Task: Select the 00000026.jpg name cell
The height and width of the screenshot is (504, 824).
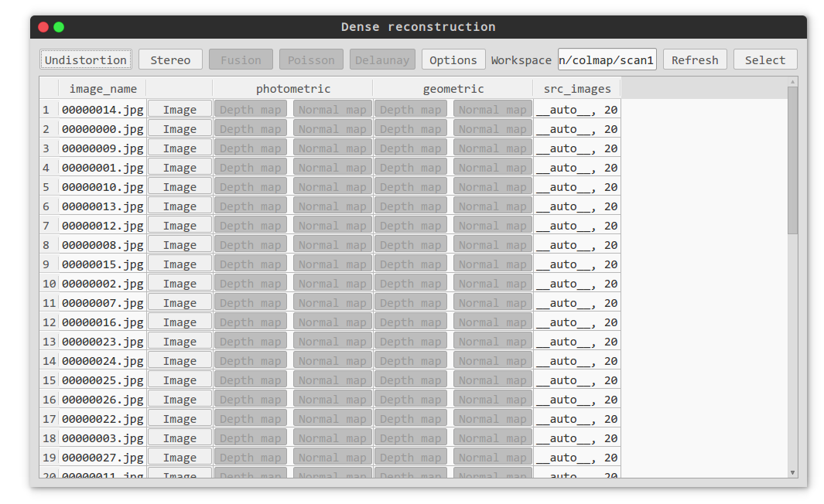Action: [x=102, y=400]
